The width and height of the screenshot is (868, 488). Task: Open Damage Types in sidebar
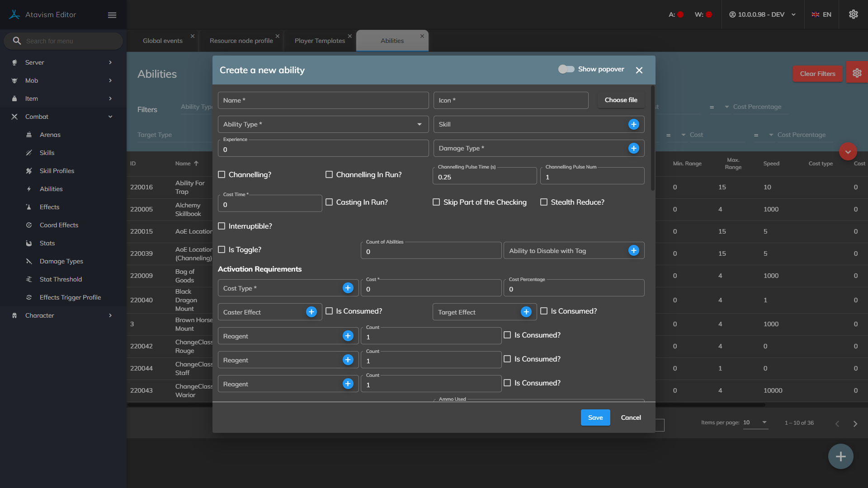61,261
